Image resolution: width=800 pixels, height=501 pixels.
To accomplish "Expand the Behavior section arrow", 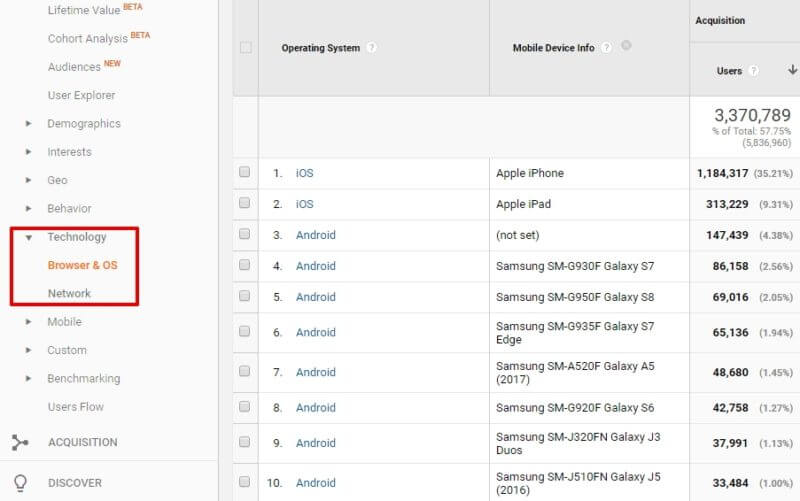I will point(29,209).
